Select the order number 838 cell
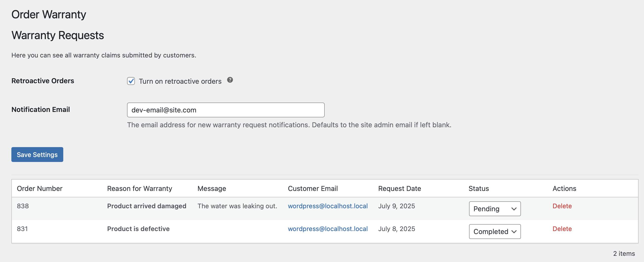The height and width of the screenshot is (262, 644). [x=23, y=206]
